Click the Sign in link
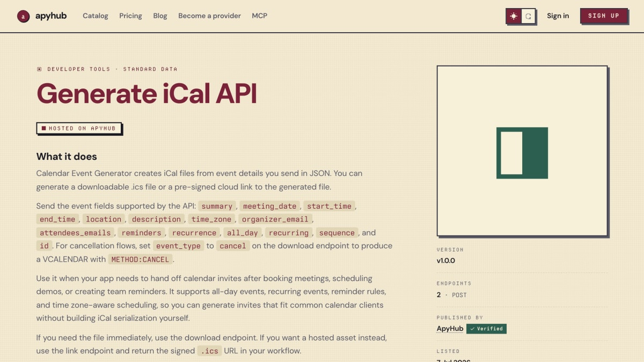644x362 pixels. pyautogui.click(x=558, y=16)
